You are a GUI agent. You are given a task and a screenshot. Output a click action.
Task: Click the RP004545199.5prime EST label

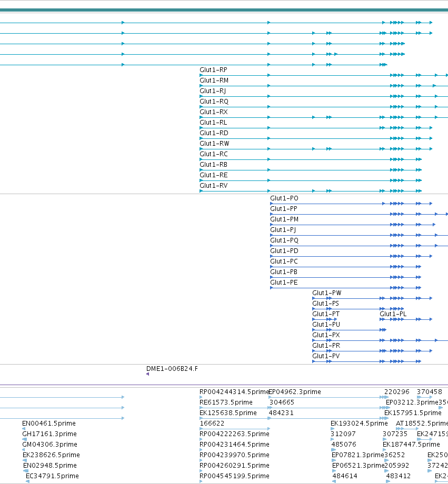point(234,476)
